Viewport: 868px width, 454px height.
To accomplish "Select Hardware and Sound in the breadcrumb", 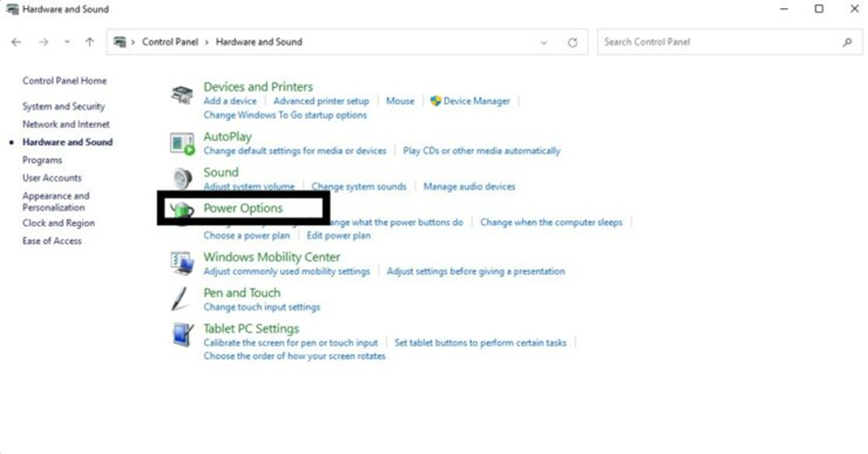I will click(259, 42).
